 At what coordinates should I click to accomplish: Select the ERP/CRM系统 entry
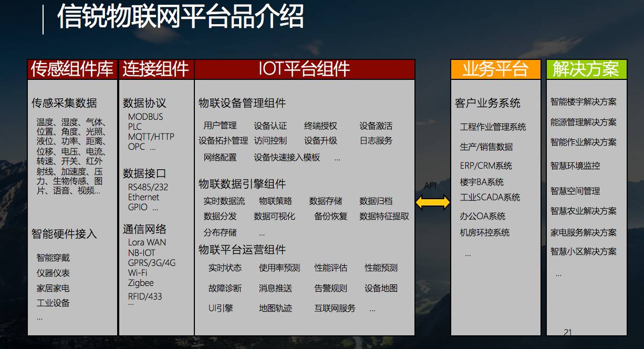pos(486,166)
